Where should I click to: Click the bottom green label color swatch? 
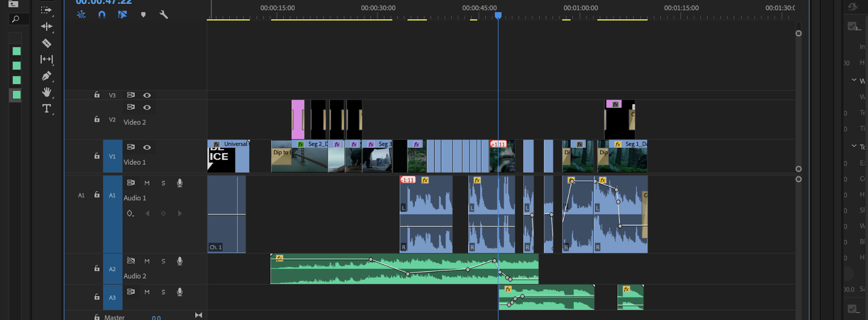coord(16,95)
